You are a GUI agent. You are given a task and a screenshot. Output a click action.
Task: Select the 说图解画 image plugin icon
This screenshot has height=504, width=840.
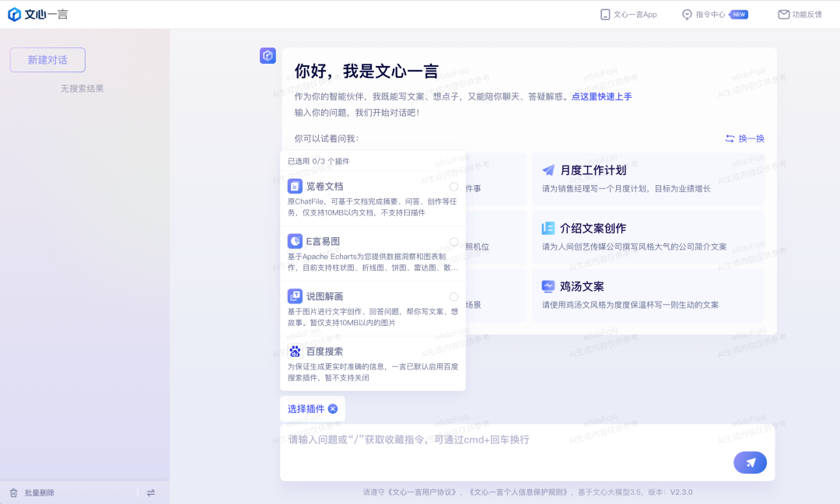295,296
